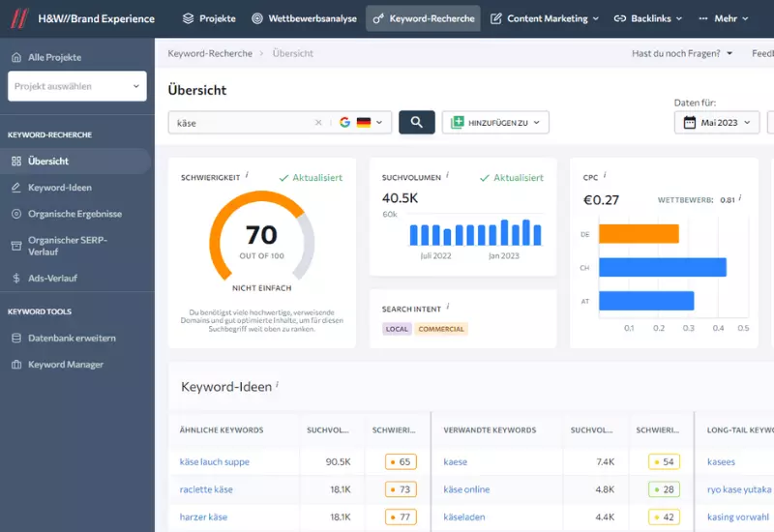This screenshot has width=774, height=532.
Task: Open the Projekt auswählen dropdown
Action: pos(77,86)
